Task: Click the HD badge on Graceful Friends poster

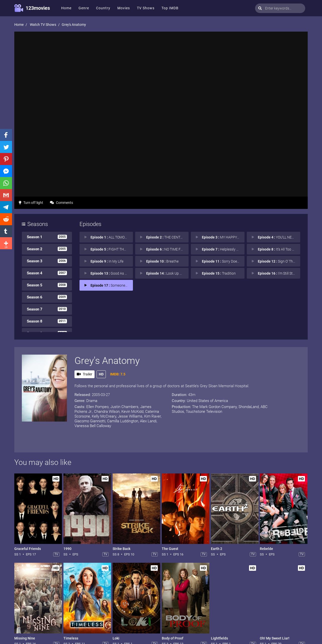Action: click(56, 479)
